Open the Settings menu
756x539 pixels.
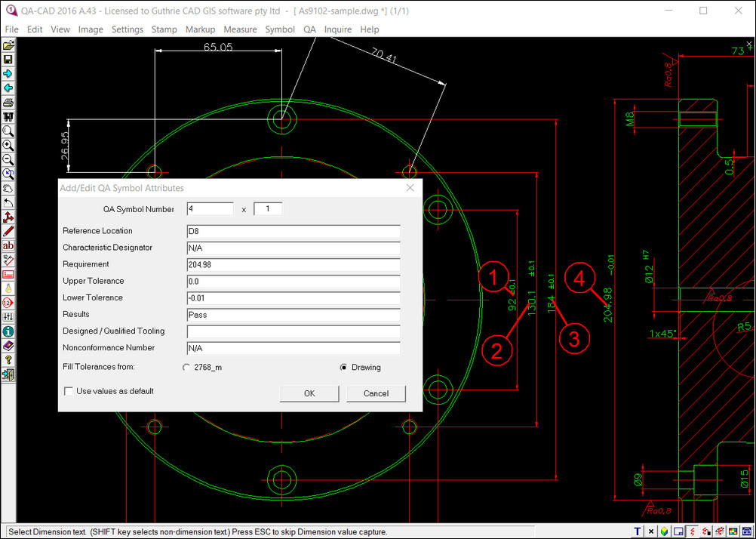click(x=128, y=29)
